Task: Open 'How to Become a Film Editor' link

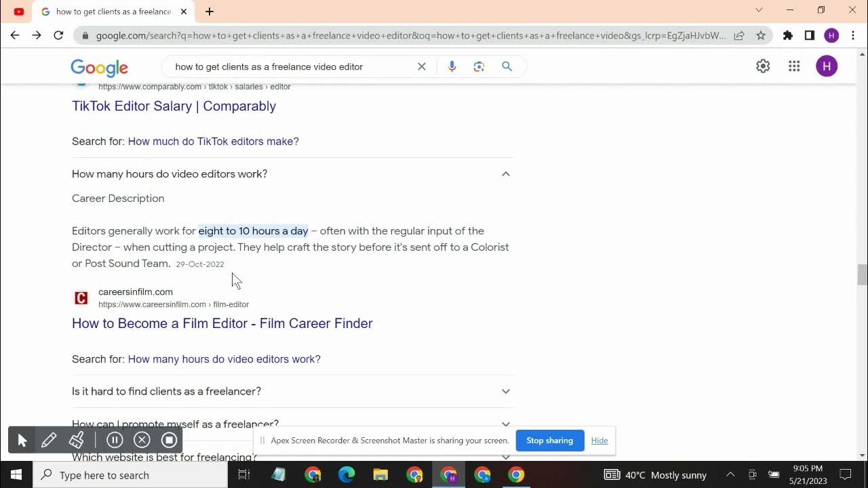Action: (x=222, y=323)
